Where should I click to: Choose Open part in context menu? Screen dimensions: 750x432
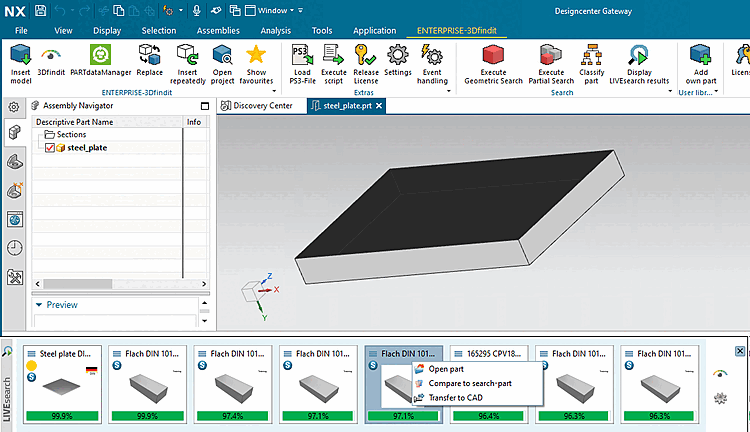tap(446, 369)
